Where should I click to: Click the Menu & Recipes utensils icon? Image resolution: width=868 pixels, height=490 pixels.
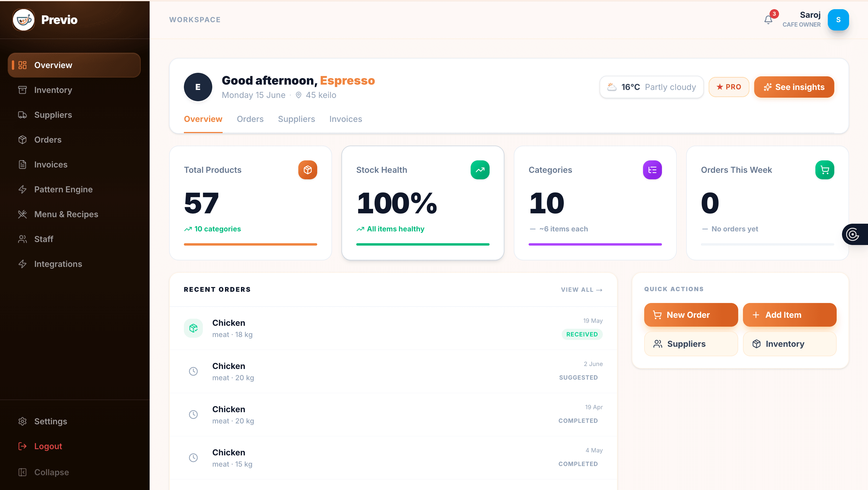[22, 215]
